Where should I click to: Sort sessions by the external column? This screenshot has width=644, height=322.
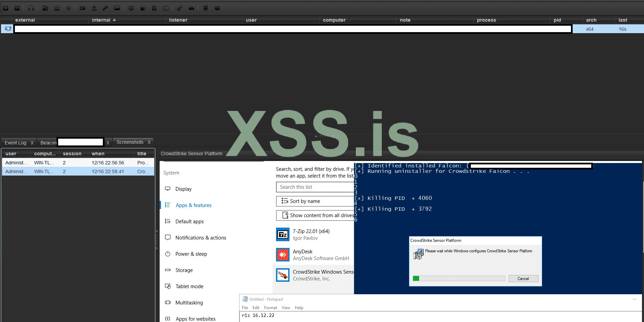[50, 20]
